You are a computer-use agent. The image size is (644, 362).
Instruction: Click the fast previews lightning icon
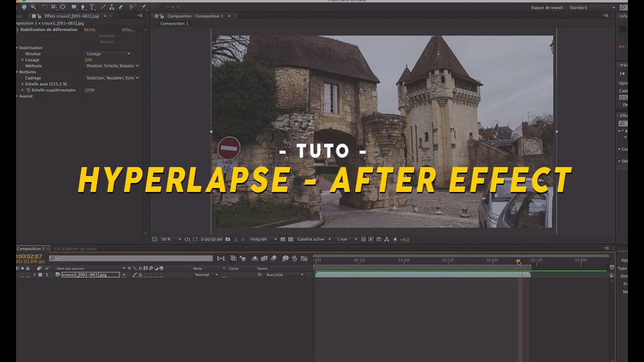point(371,239)
